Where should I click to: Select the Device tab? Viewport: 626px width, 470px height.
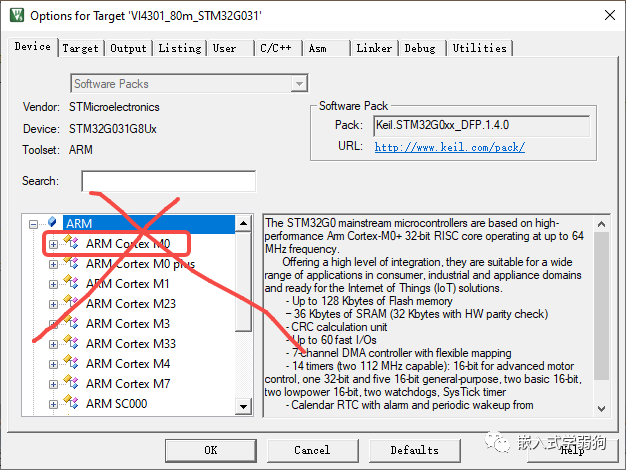point(33,47)
